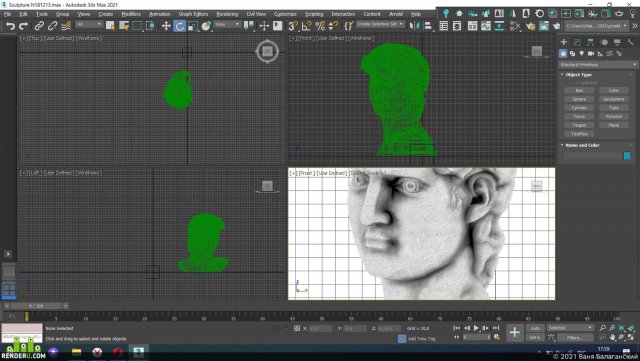Open the Curve Editor icon
Viewport: 640px width, 361px height.
tap(486, 26)
